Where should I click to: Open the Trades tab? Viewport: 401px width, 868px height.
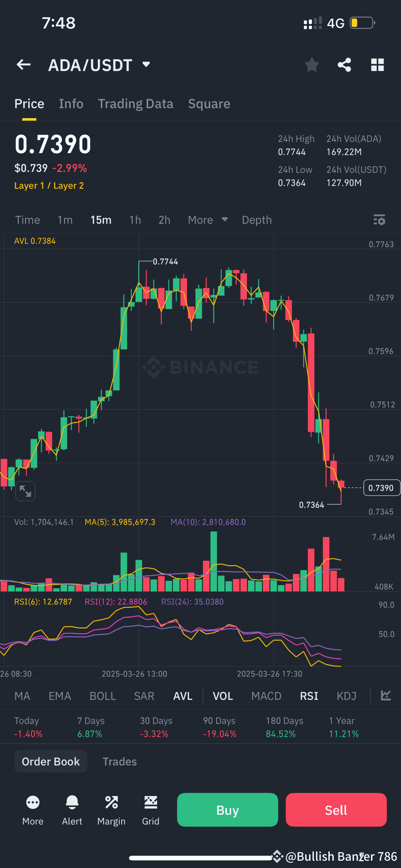click(x=120, y=761)
